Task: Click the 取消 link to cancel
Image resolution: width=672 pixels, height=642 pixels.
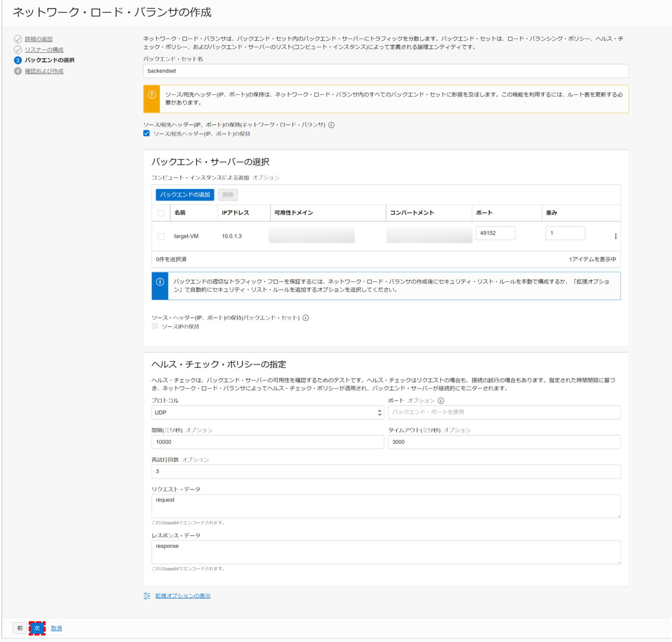Action: [56, 628]
